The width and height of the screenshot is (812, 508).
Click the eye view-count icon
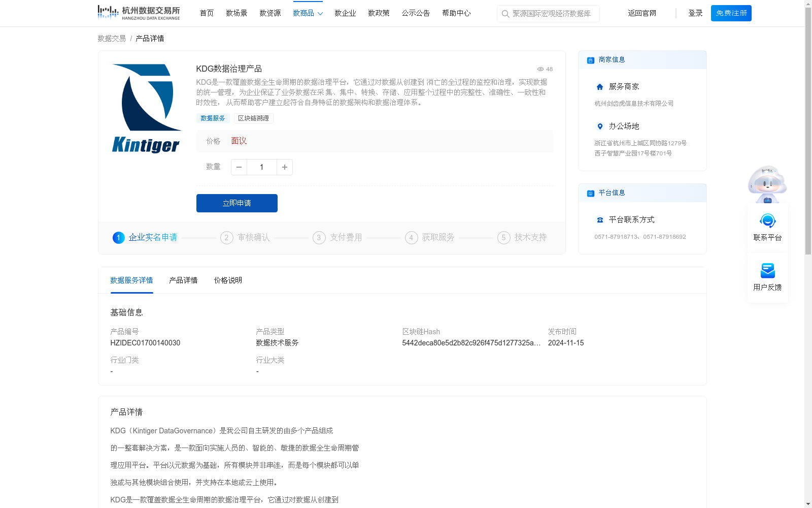pyautogui.click(x=540, y=69)
